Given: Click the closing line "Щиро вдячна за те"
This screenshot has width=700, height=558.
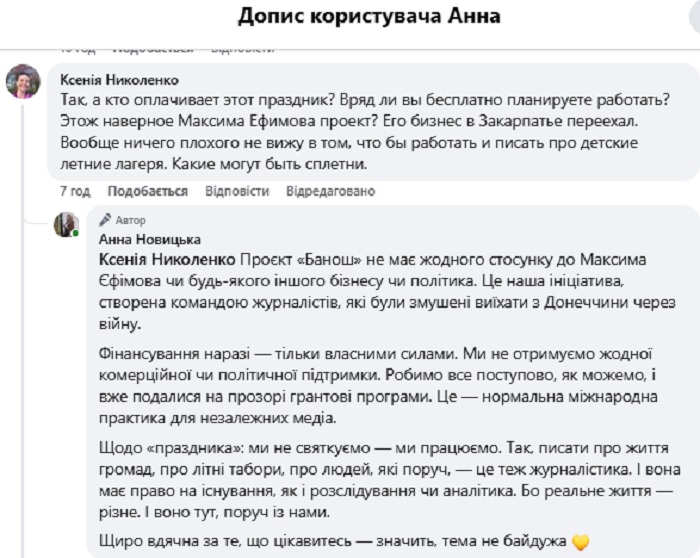Looking at the screenshot, I should 344,541.
